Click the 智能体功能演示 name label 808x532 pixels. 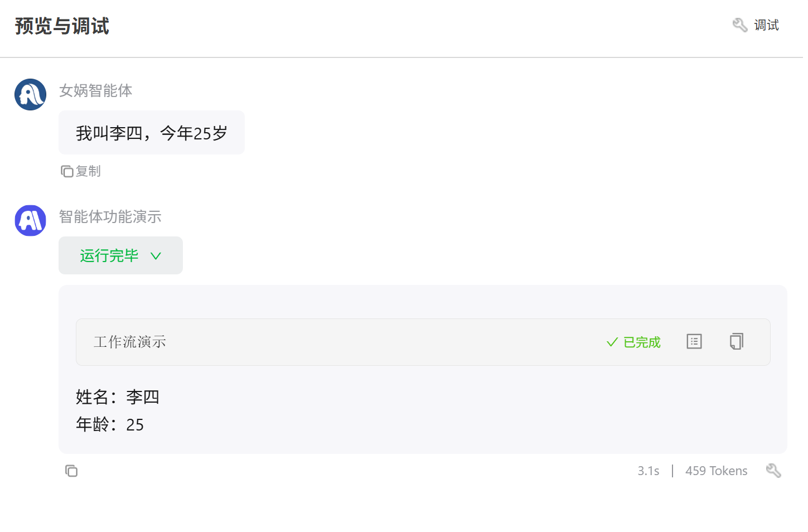click(x=110, y=216)
